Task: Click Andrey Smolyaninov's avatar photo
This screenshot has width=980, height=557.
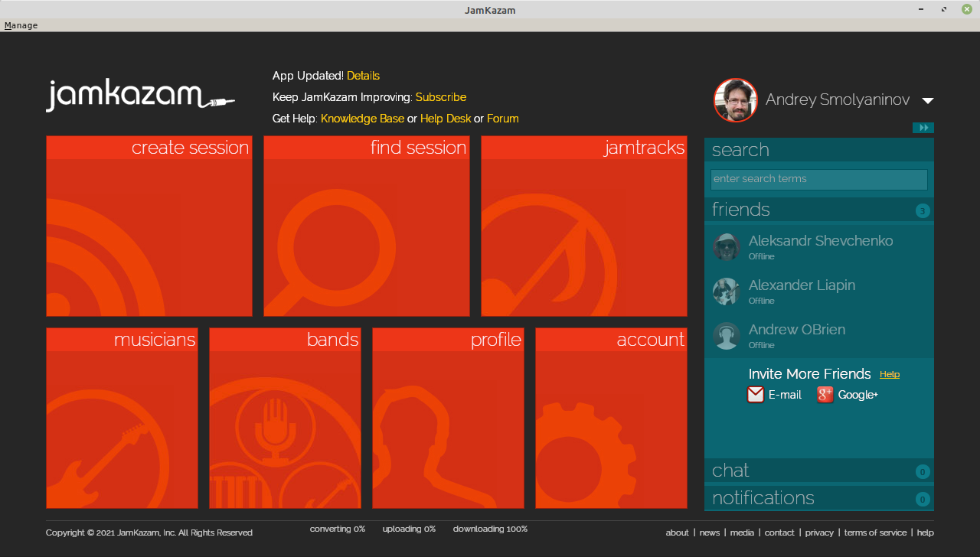Action: pos(736,100)
